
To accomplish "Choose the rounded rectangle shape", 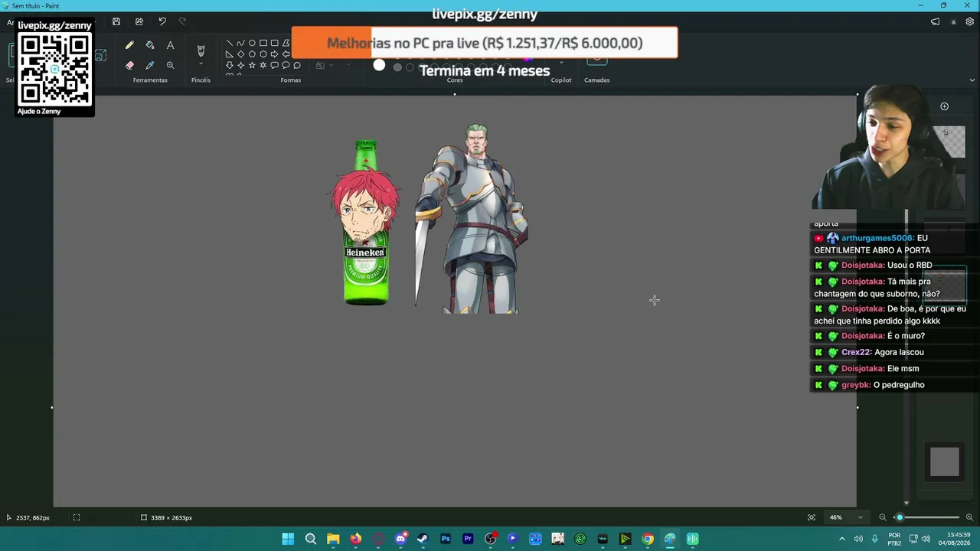I will pos(275,43).
